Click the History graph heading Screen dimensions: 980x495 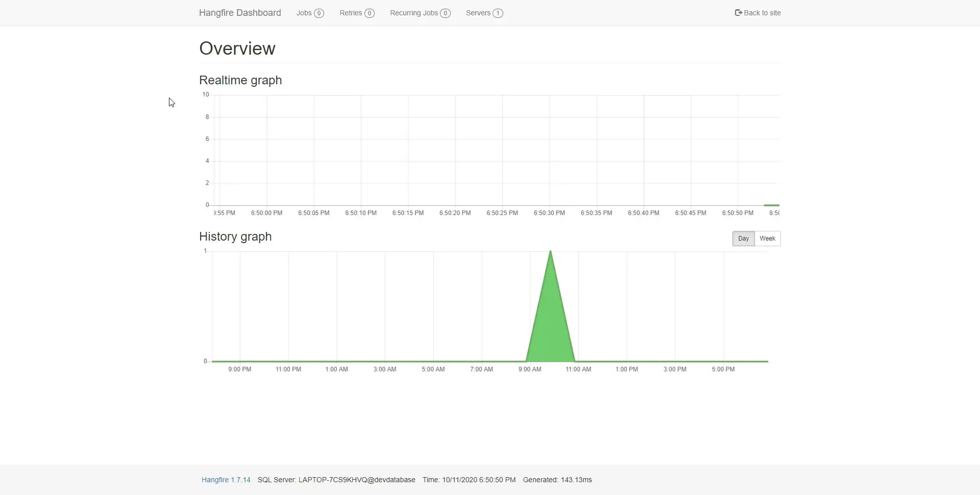point(235,237)
